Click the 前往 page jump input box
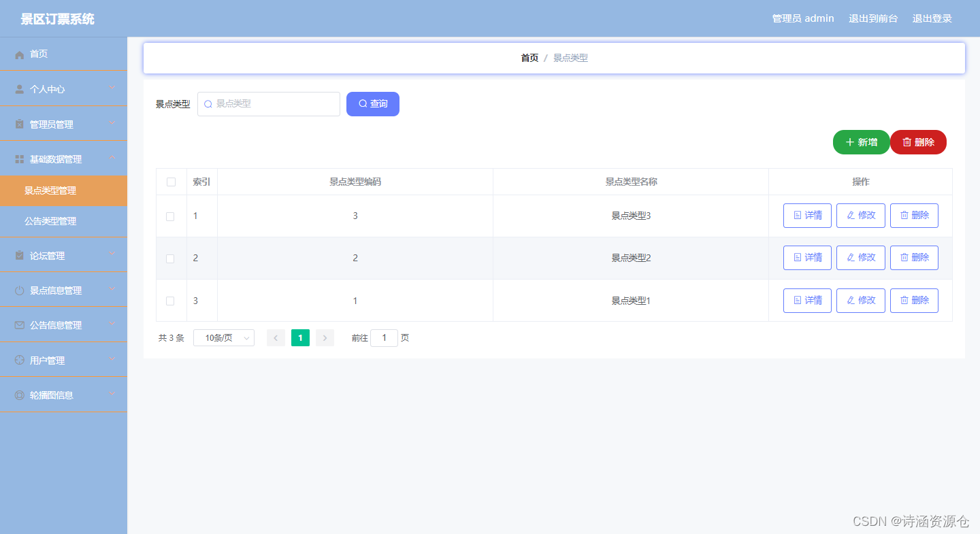The width and height of the screenshot is (980, 534). tap(384, 338)
